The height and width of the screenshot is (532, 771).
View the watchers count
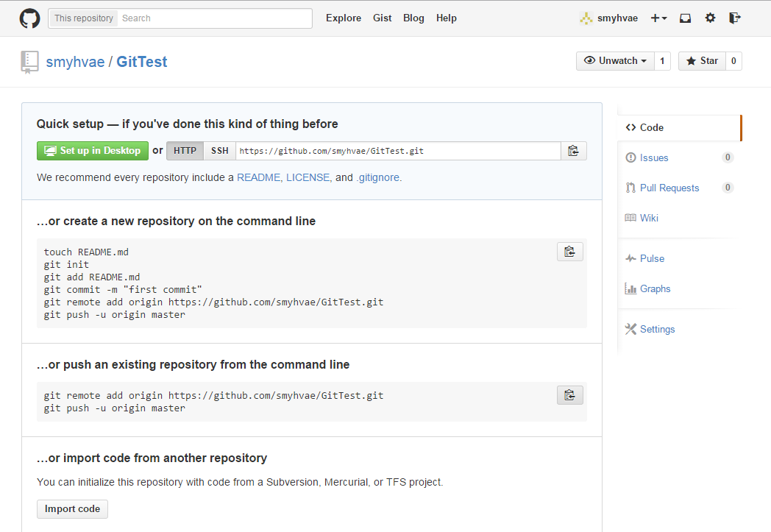point(662,61)
